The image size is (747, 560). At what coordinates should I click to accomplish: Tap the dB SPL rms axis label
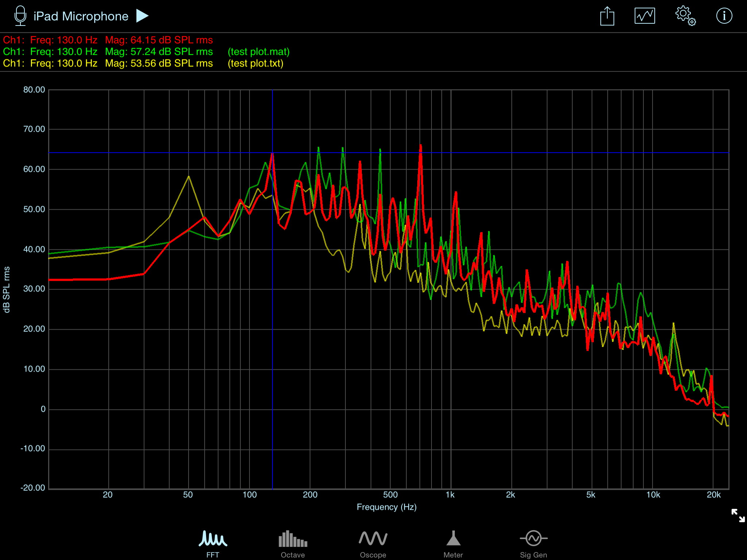pos(7,289)
